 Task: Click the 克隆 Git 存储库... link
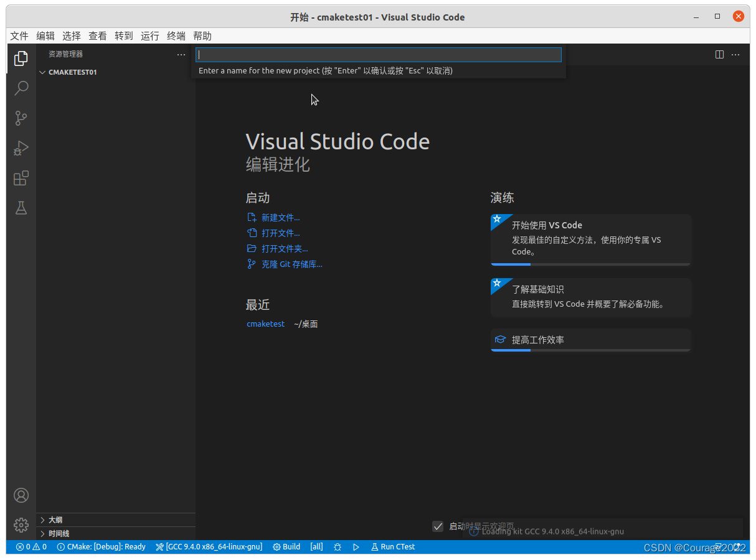[285, 264]
